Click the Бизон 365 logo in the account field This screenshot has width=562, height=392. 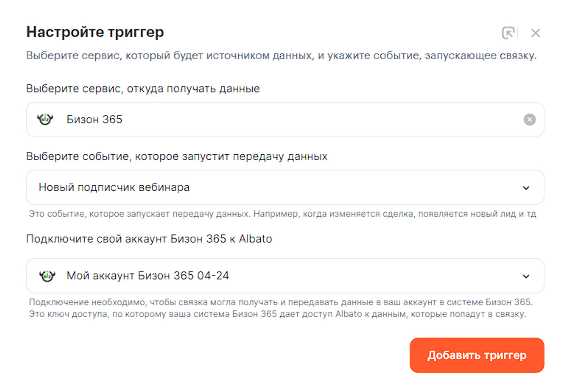[x=47, y=276]
